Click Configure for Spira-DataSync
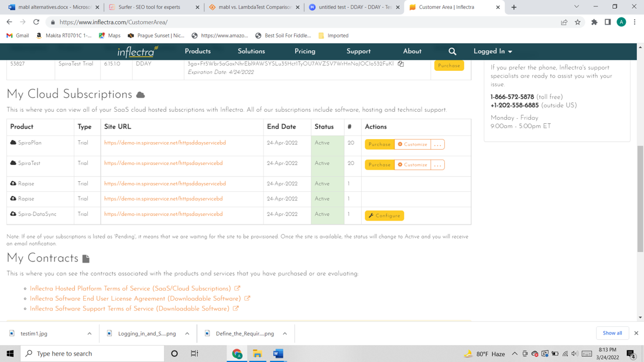 point(385,216)
